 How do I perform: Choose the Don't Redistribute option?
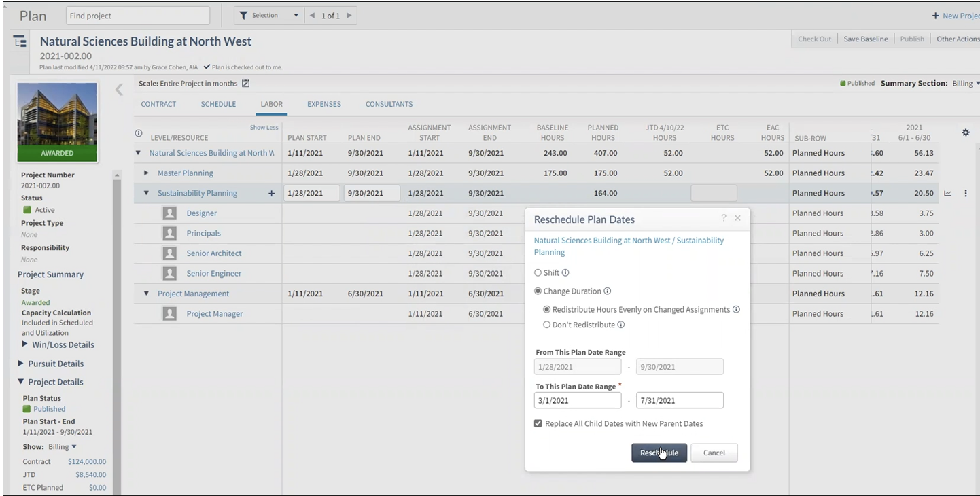coord(546,325)
